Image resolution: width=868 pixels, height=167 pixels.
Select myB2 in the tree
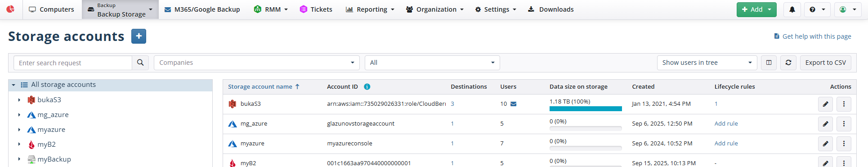pos(46,144)
